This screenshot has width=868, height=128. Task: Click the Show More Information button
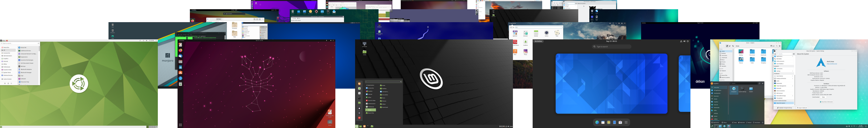(x=827, y=102)
